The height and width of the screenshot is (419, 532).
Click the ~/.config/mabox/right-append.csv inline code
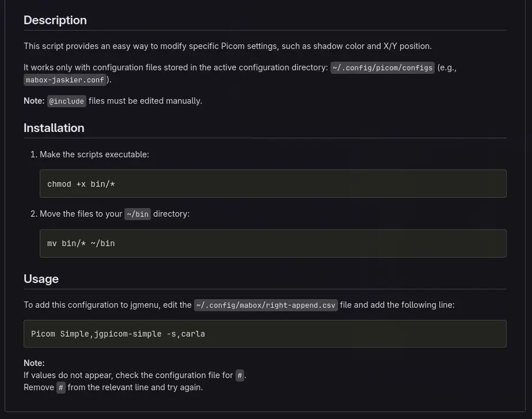point(265,305)
